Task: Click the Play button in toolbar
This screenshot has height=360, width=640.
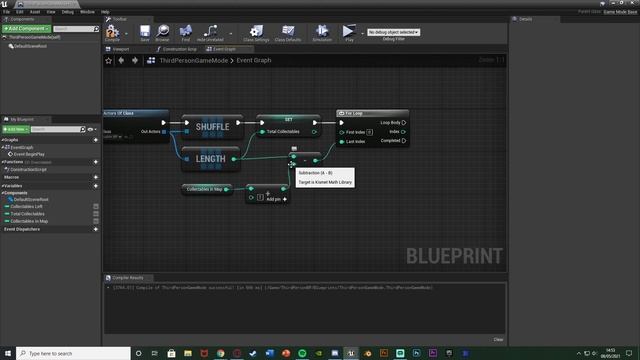Action: tap(349, 33)
